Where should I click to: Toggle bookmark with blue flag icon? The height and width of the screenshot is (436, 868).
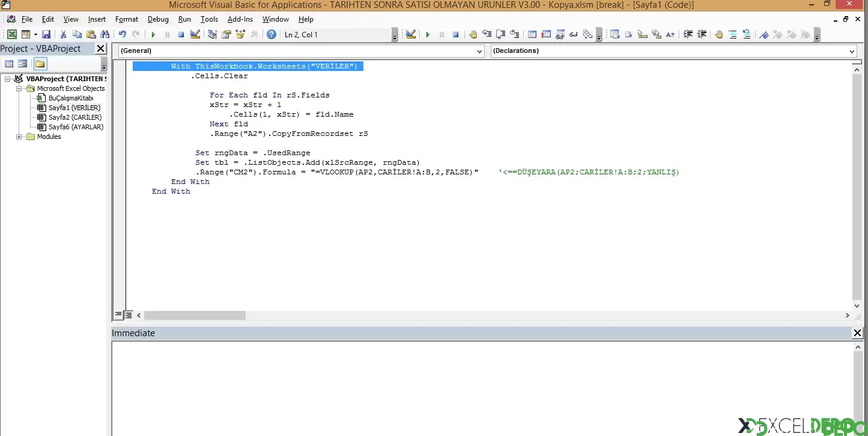click(x=763, y=35)
